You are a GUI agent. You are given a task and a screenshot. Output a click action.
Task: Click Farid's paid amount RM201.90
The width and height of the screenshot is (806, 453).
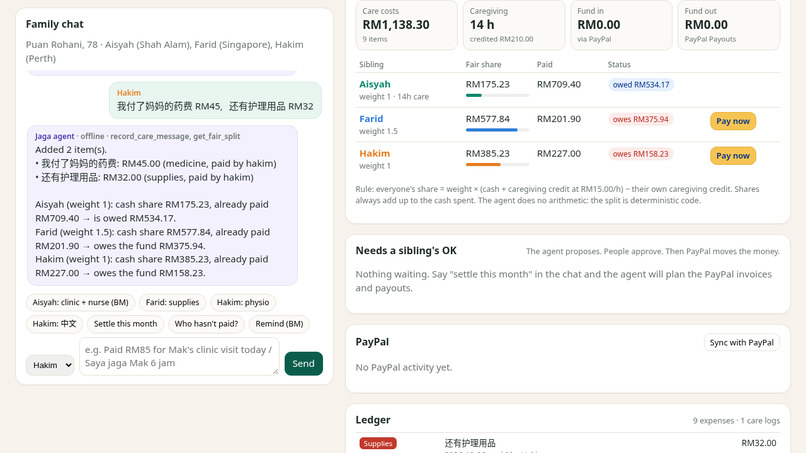point(559,119)
